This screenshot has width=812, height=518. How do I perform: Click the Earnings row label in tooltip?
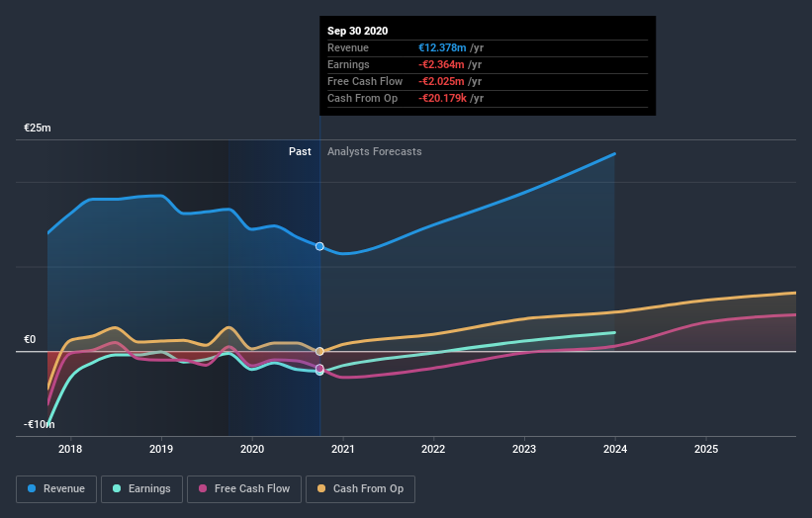(x=348, y=64)
